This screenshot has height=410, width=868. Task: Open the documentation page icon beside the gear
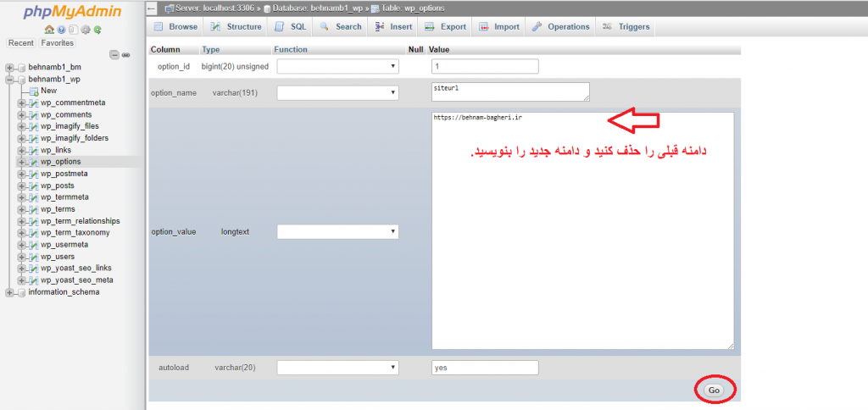pos(73,30)
